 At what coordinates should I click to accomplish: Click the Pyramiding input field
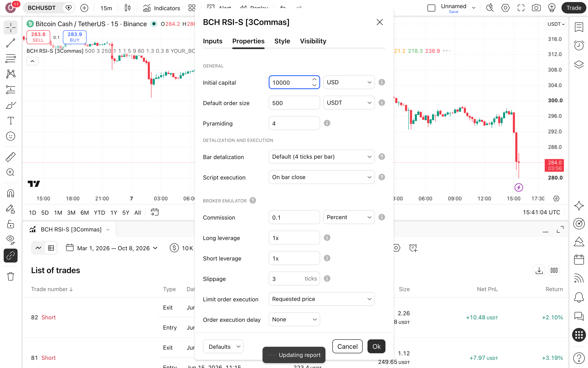294,123
